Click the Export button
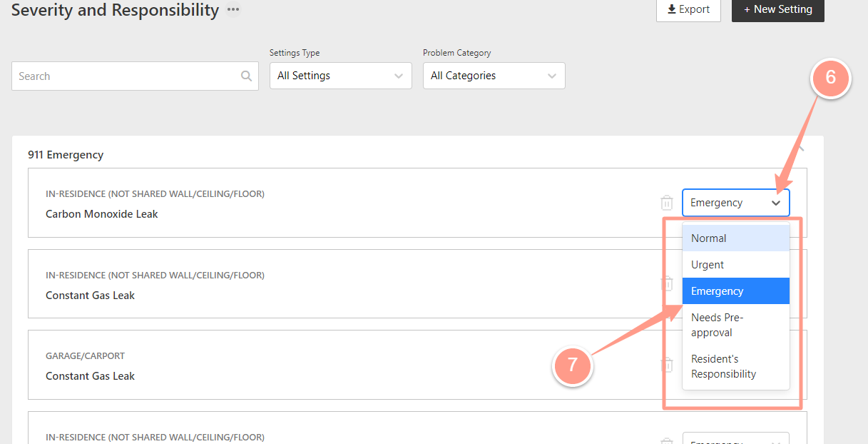The width and height of the screenshot is (868, 444). [688, 9]
